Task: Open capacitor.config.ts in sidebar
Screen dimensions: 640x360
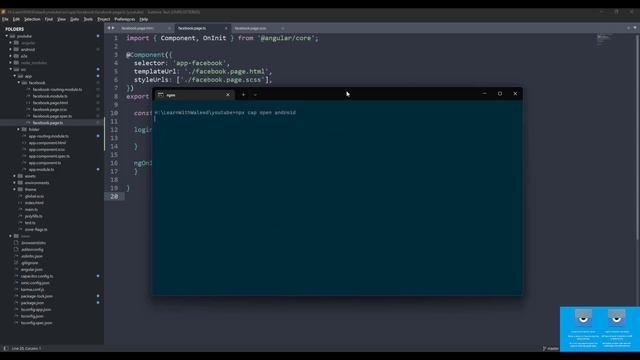Action: tap(37, 276)
